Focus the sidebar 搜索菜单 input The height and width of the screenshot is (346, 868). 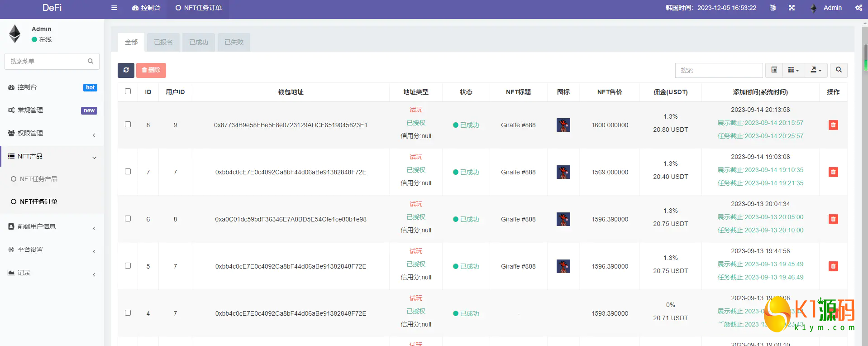52,61
